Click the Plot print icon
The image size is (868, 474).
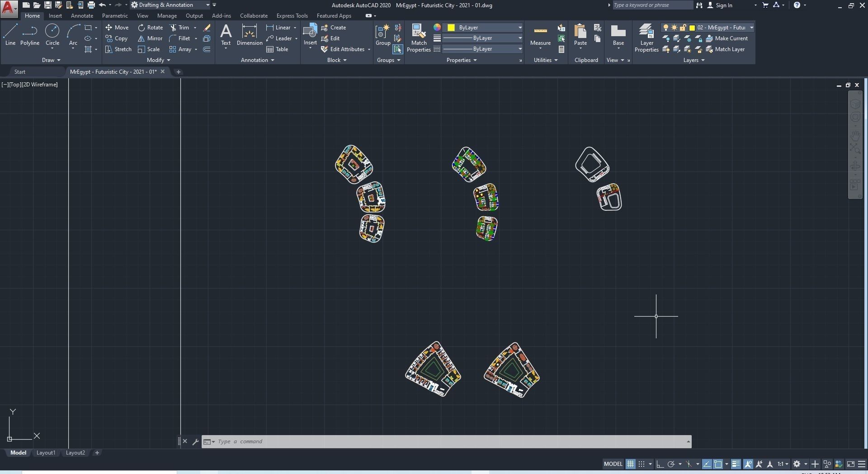point(91,5)
